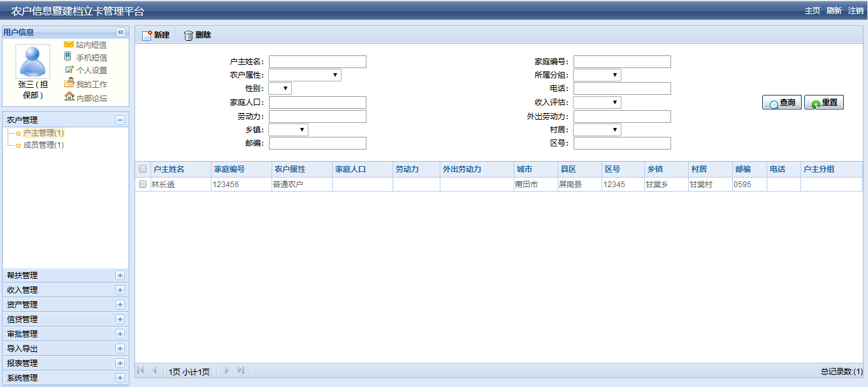This screenshot has width=868, height=387.
Task: Open 手机短信 phone icon
Action: point(68,57)
